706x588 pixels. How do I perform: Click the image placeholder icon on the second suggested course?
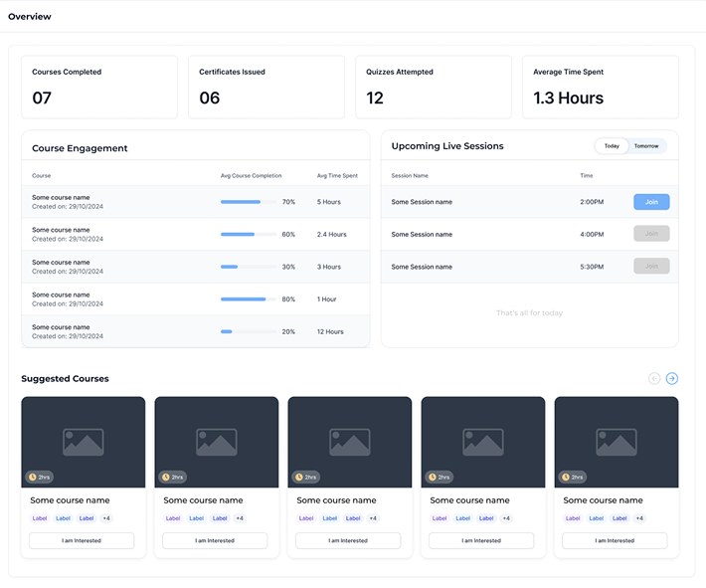216,442
